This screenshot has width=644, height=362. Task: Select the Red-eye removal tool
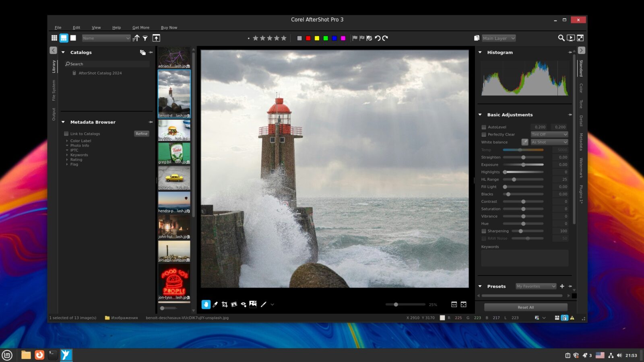pyautogui.click(x=243, y=304)
